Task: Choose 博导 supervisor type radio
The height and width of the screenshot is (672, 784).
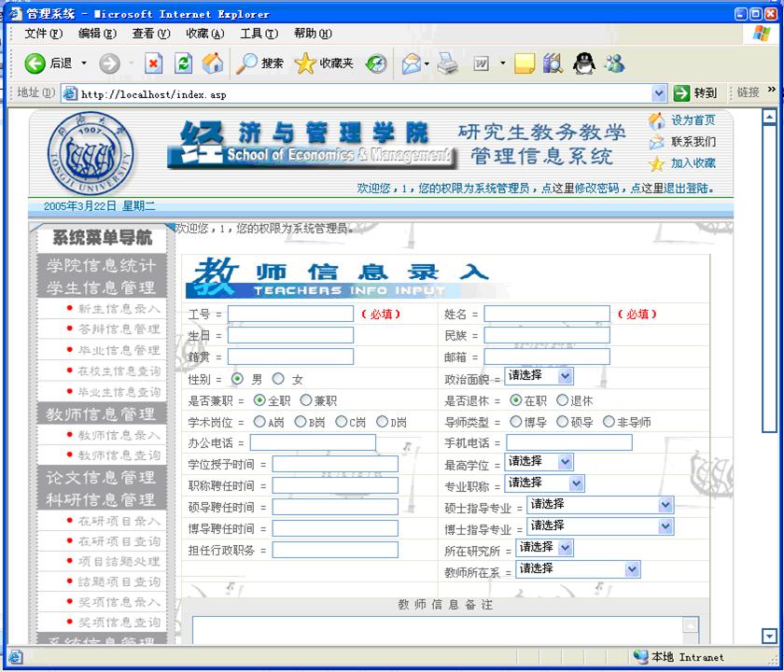Action: pyautogui.click(x=516, y=422)
